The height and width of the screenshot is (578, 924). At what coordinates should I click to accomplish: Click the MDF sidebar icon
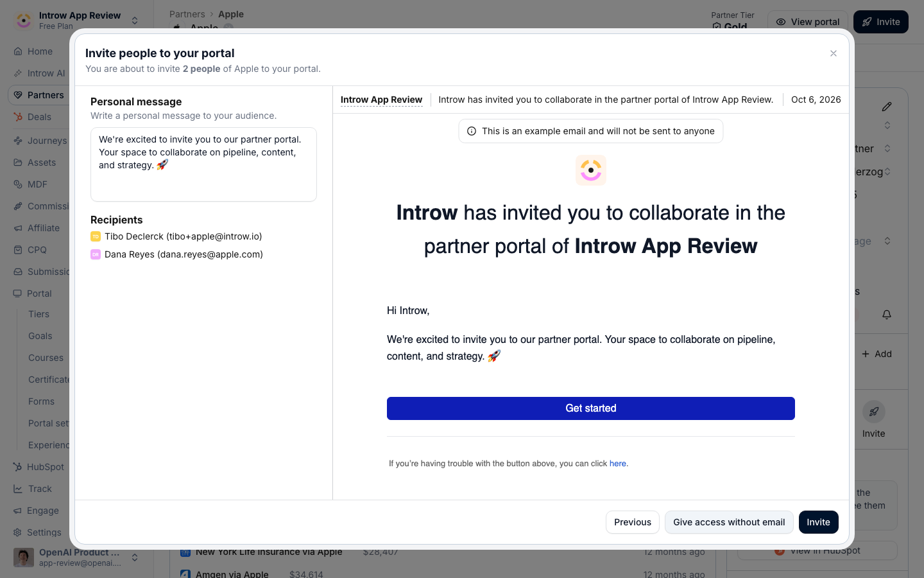pyautogui.click(x=18, y=184)
